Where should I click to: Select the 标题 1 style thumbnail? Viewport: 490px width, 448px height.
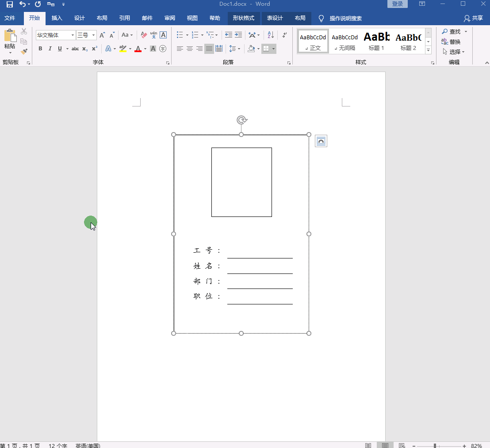coord(376,41)
